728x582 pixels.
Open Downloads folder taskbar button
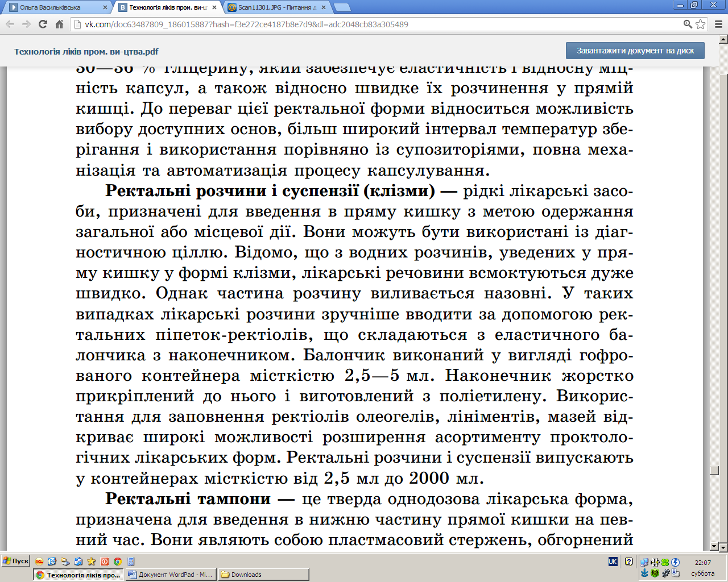264,575
